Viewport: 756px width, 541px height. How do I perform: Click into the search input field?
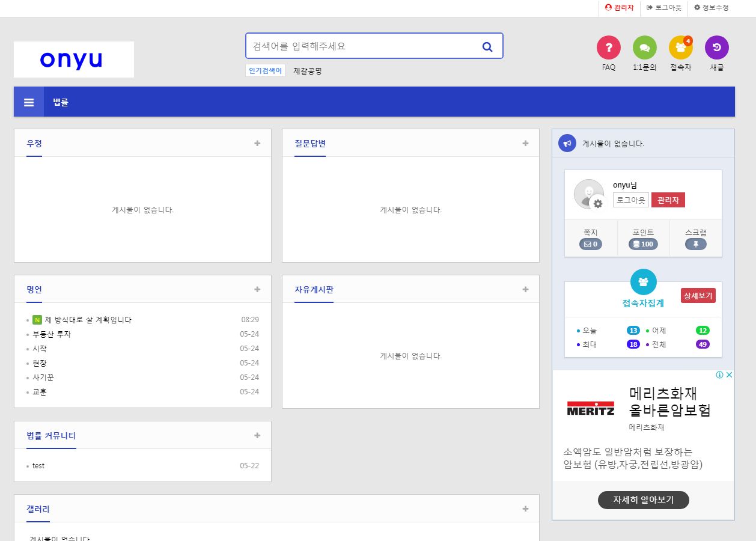point(361,46)
